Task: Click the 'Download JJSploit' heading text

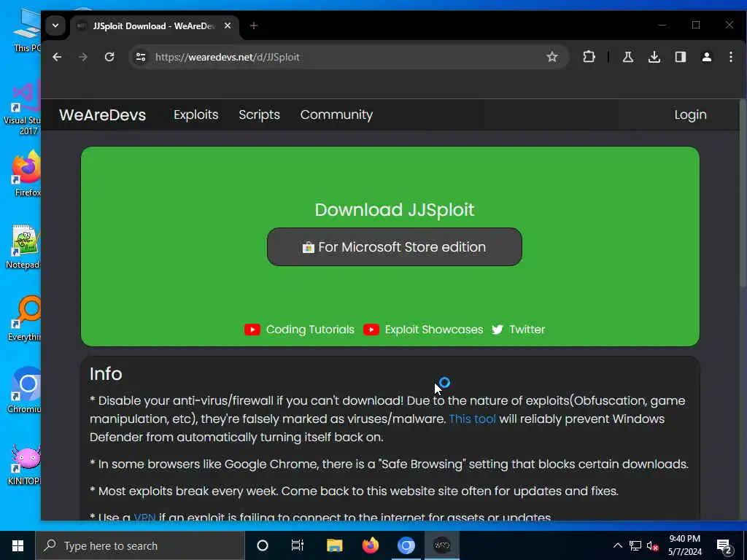Action: (395, 210)
